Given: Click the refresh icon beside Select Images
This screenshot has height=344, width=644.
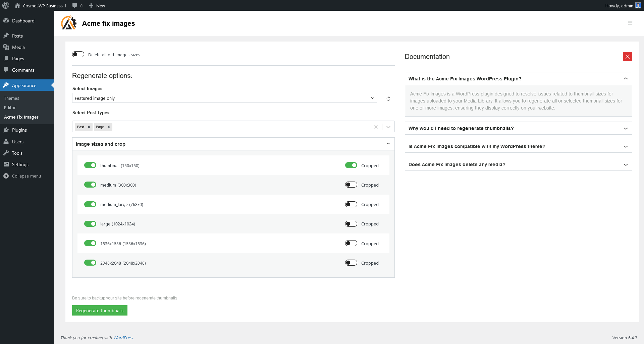Looking at the screenshot, I should pos(388,98).
